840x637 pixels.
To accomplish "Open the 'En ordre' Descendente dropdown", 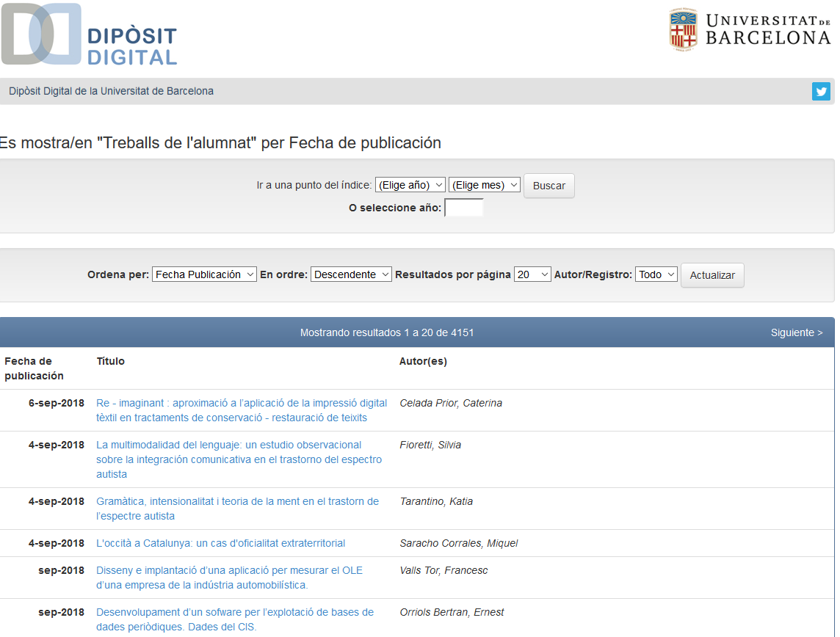I will 351,274.
